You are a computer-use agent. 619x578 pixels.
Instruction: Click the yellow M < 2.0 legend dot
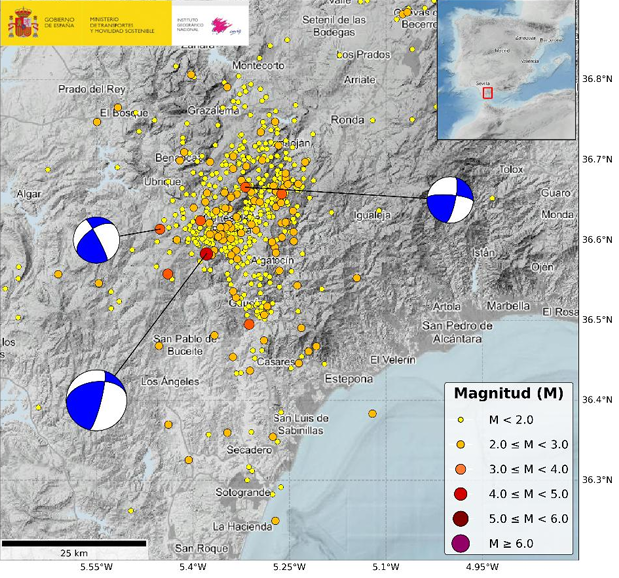(x=460, y=420)
